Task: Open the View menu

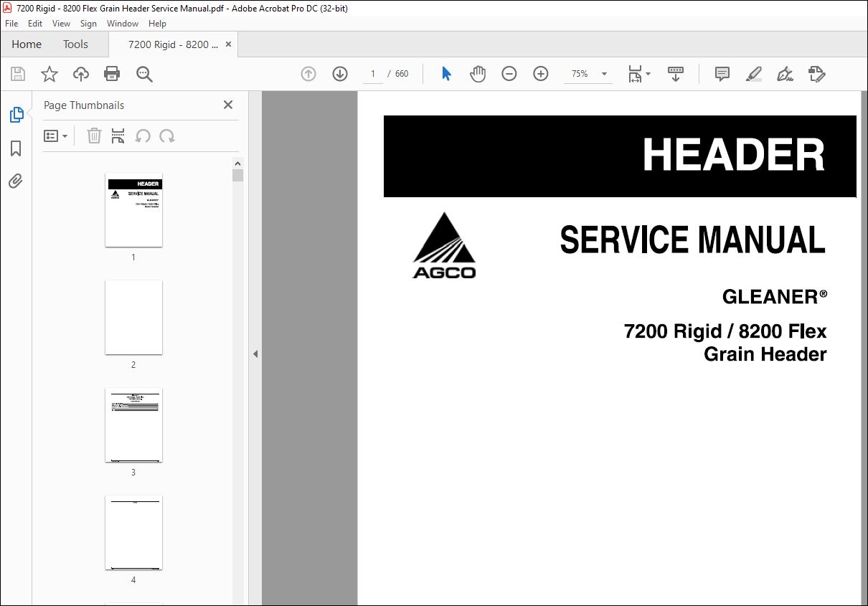Action: pos(62,24)
